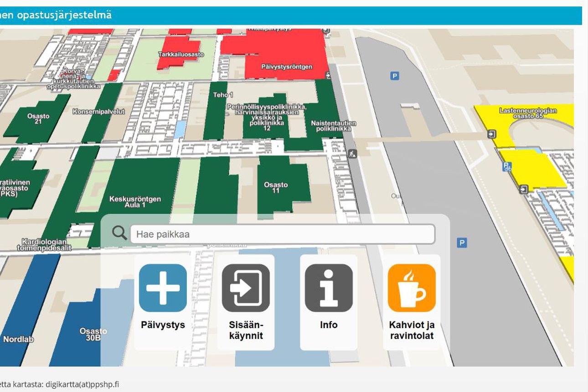Select the Päivystysröntgen map label
588x392 pixels.
(287, 67)
